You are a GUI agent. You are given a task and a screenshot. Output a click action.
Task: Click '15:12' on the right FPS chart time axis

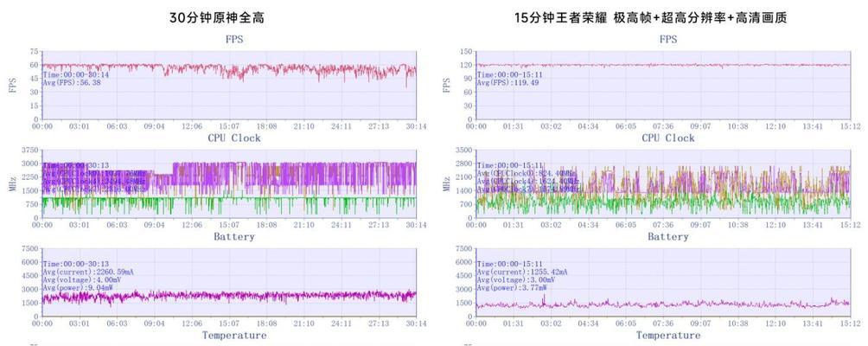coord(850,126)
